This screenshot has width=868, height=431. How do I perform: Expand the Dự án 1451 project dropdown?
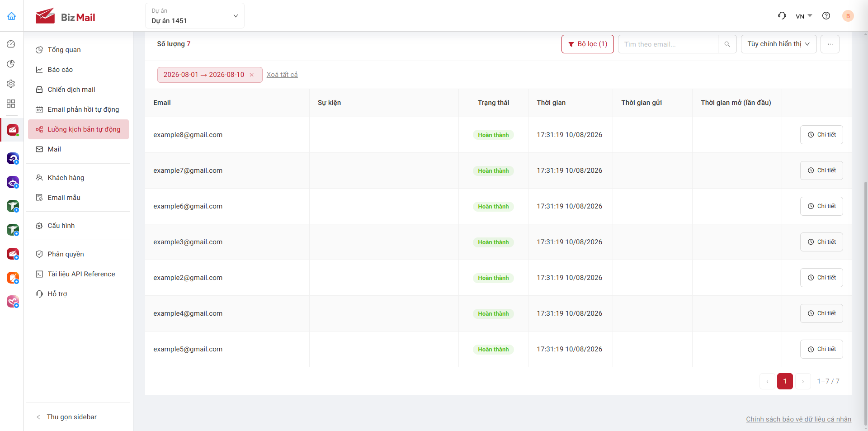click(195, 16)
